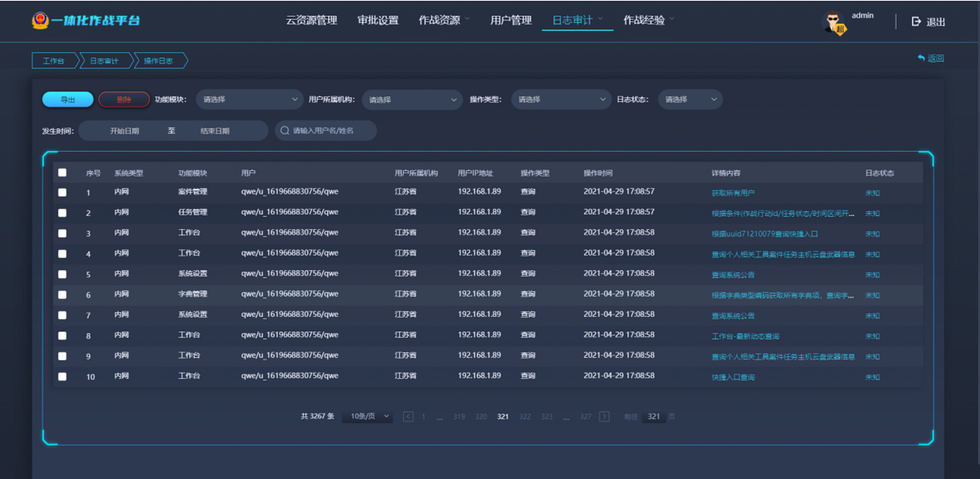Go to previous page arrow in pagination

coord(408,416)
